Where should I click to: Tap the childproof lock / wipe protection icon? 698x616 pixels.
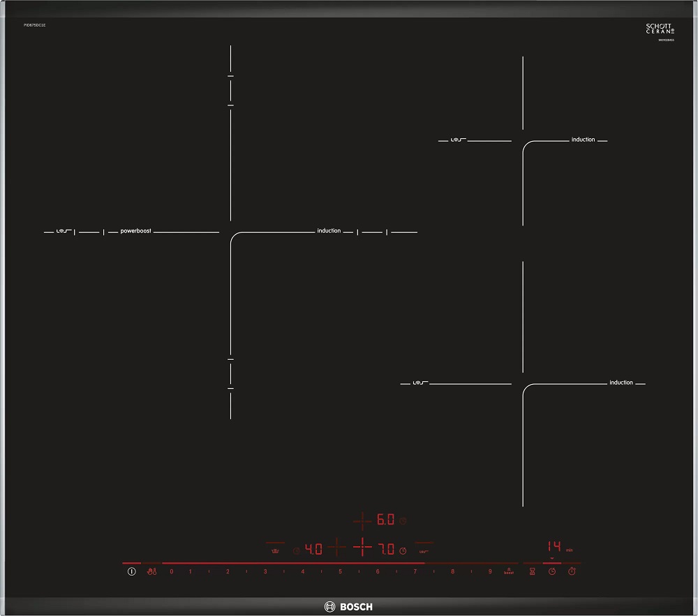pyautogui.click(x=152, y=572)
